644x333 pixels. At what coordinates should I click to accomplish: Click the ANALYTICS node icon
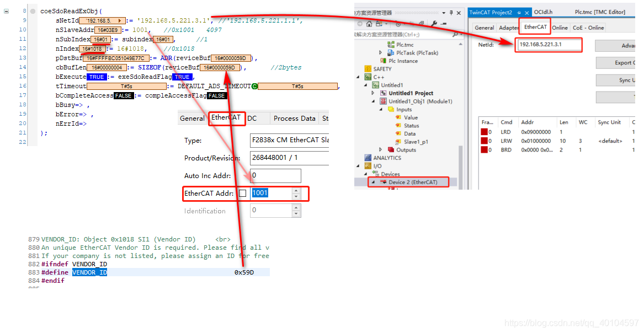point(368,158)
